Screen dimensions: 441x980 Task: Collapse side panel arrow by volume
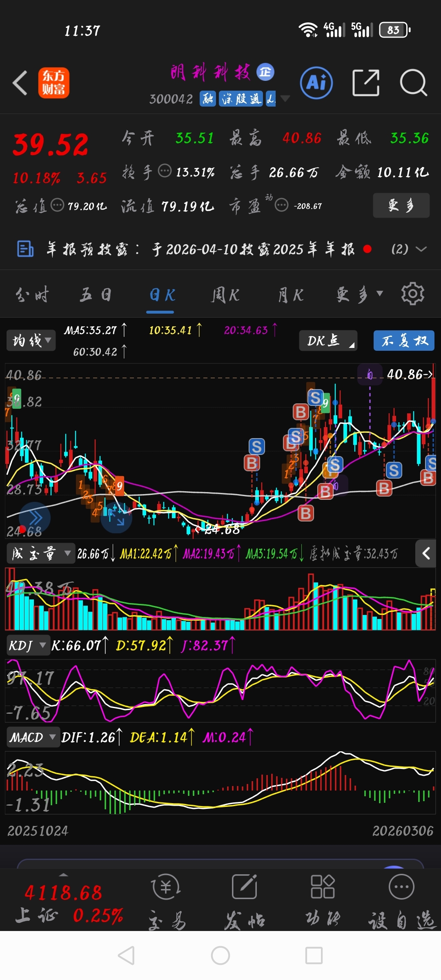[x=426, y=553]
